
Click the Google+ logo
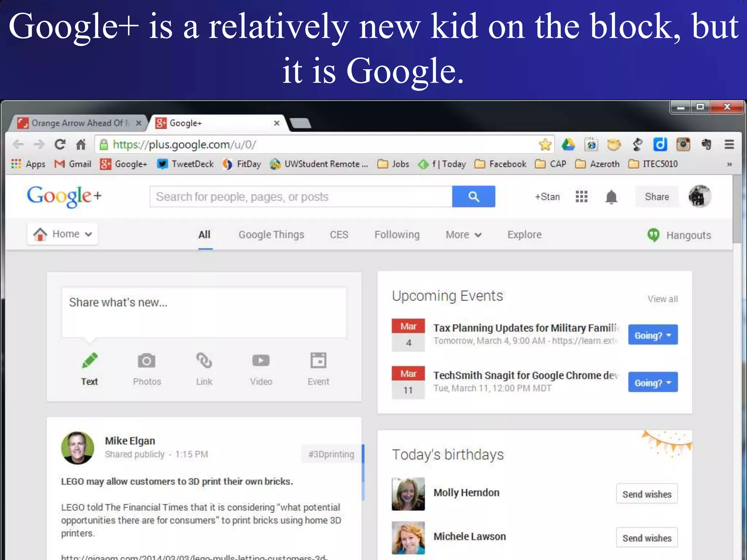[64, 197]
